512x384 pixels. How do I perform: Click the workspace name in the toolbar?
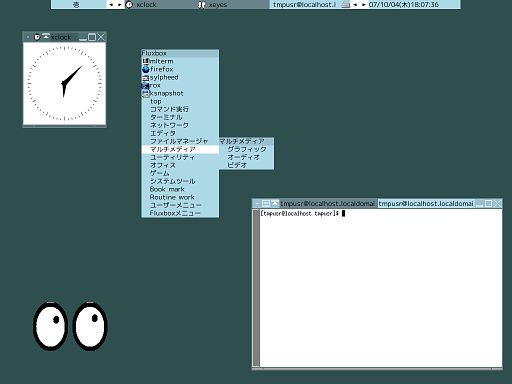coord(79,5)
